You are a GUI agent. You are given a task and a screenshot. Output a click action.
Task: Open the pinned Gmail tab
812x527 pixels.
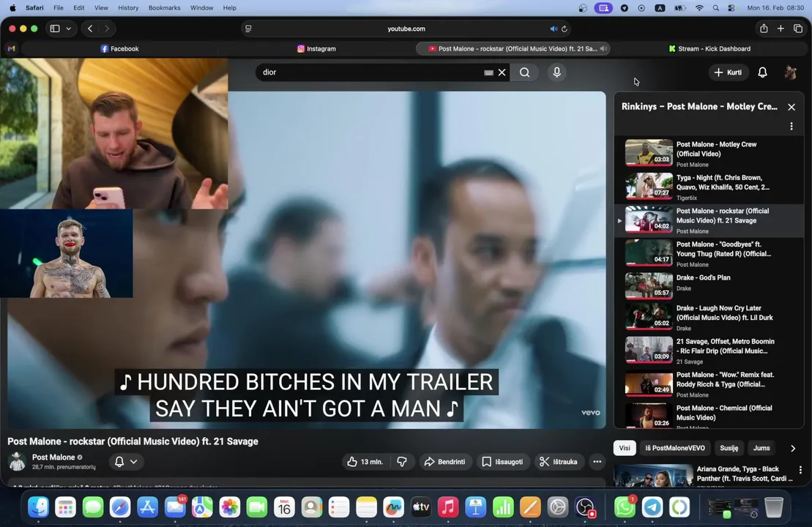(12, 48)
